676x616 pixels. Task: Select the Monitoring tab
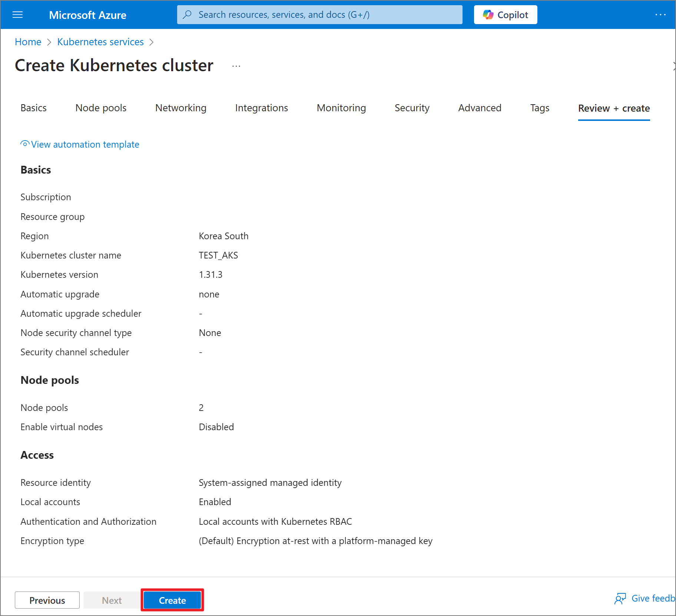(341, 108)
